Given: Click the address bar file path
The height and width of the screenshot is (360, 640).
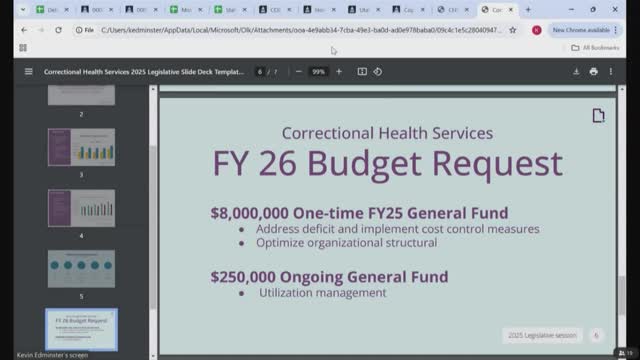Looking at the screenshot, I should [300, 30].
